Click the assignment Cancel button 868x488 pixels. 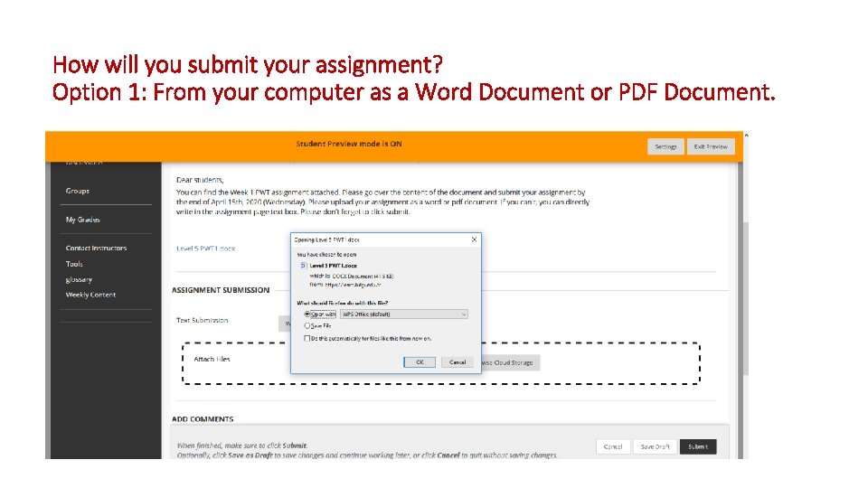[x=613, y=446]
